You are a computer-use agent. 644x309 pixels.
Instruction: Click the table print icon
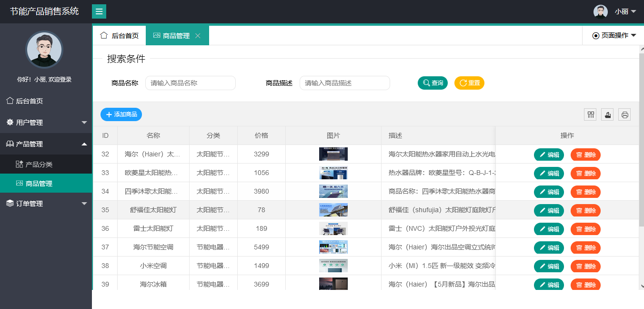(624, 114)
